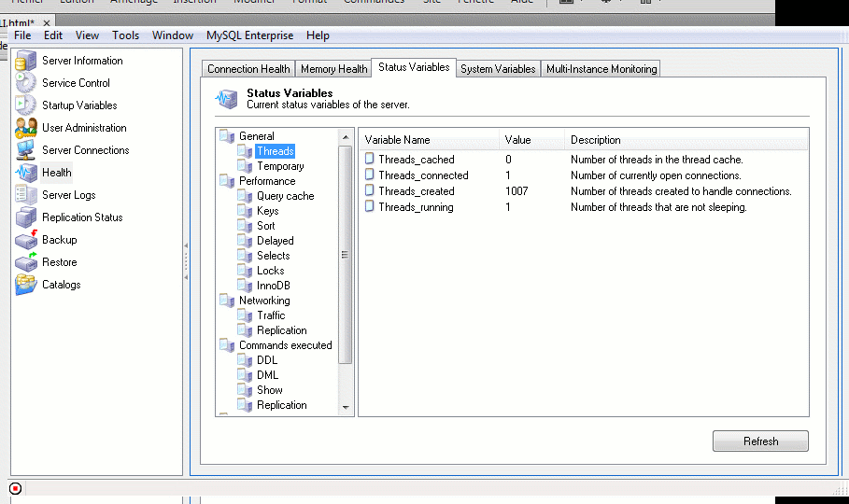Viewport: 849px width, 504px height.
Task: Click the Performance category folder icon
Action: [x=227, y=181]
